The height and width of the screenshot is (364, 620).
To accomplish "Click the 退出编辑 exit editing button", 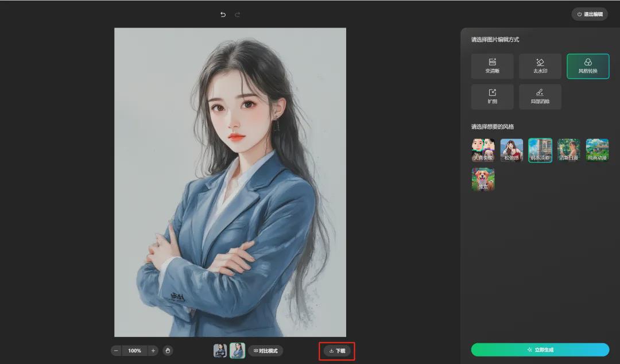I will (590, 14).
